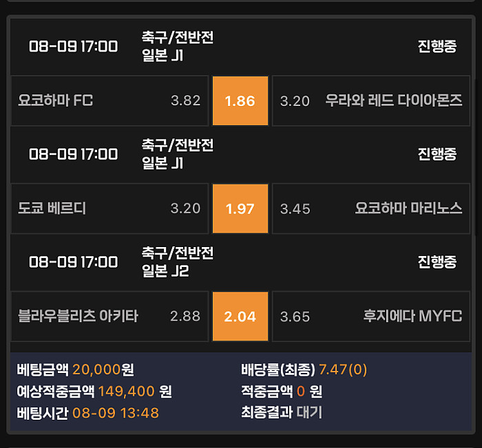Select 도쿄 베르디 at 3.20 odds
This screenshot has height=448, width=482.
pyautogui.click(x=109, y=209)
